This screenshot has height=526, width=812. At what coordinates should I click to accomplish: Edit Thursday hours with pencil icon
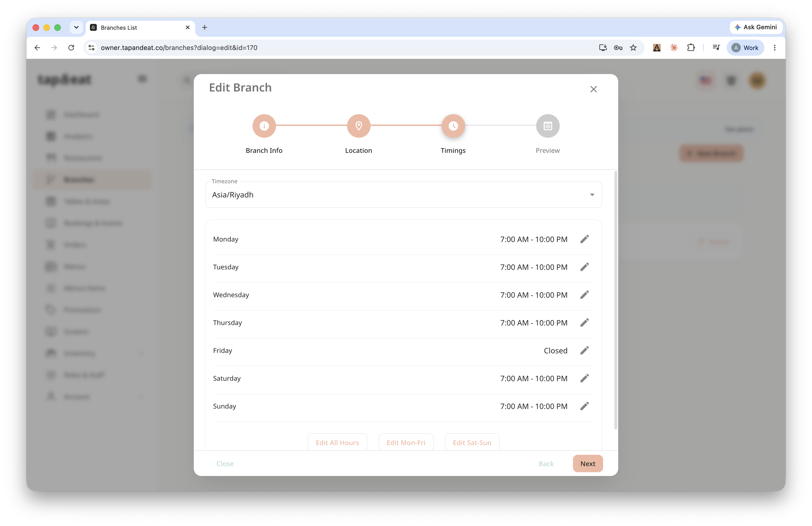pyautogui.click(x=584, y=323)
